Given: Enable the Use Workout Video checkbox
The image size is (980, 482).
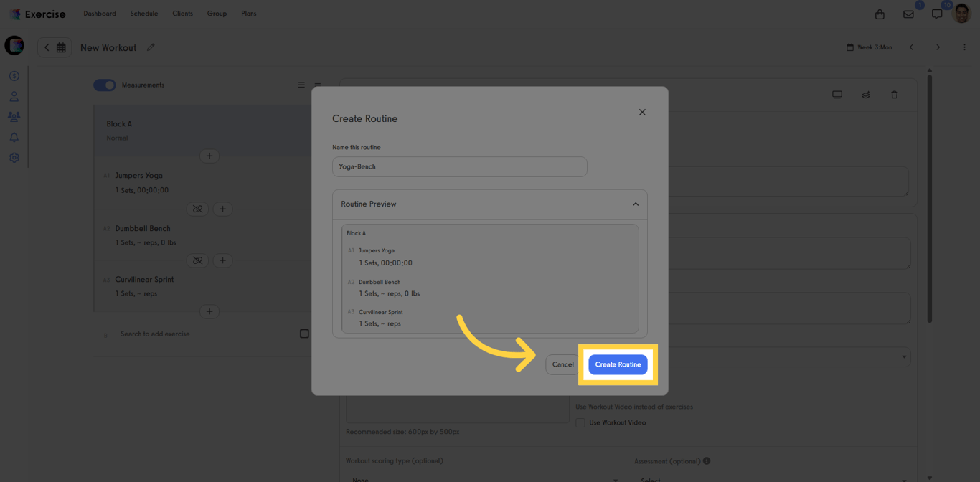Looking at the screenshot, I should (x=580, y=422).
